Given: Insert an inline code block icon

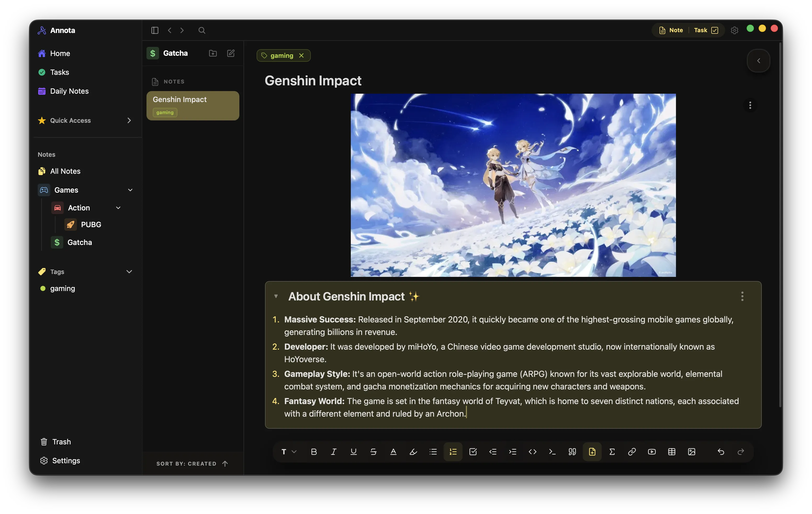Looking at the screenshot, I should pos(532,452).
